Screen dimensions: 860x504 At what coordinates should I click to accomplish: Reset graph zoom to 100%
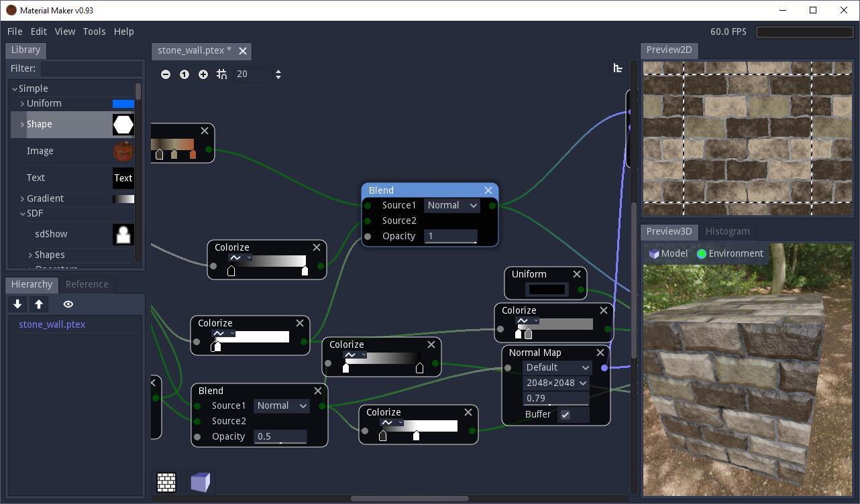click(x=184, y=74)
